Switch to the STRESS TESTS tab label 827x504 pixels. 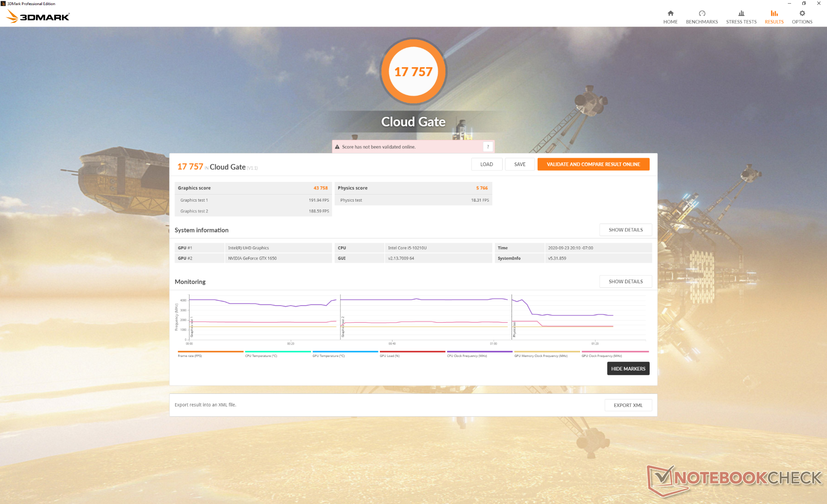(741, 22)
